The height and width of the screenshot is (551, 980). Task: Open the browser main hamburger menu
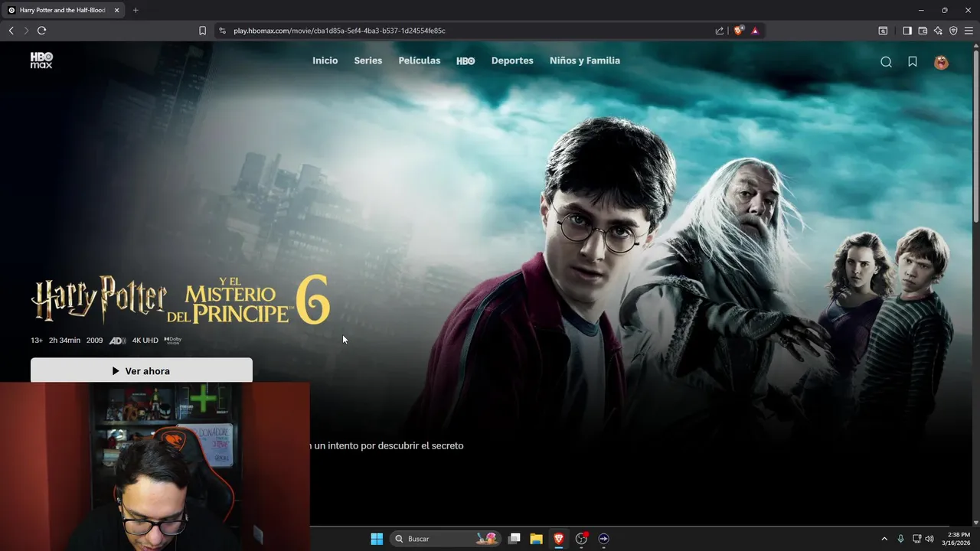click(x=969, y=31)
